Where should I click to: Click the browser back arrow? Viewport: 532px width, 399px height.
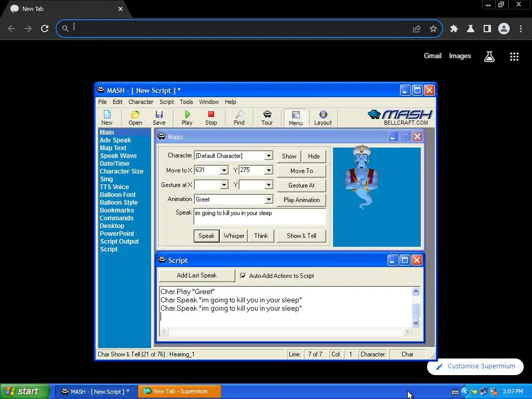tap(11, 29)
